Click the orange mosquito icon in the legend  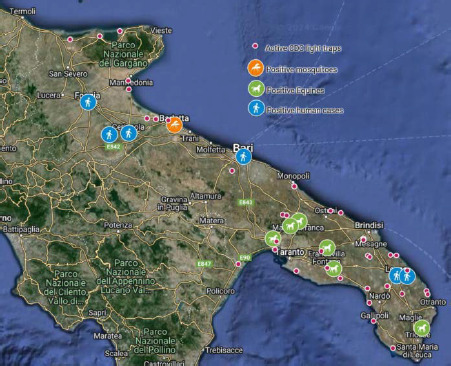256,68
